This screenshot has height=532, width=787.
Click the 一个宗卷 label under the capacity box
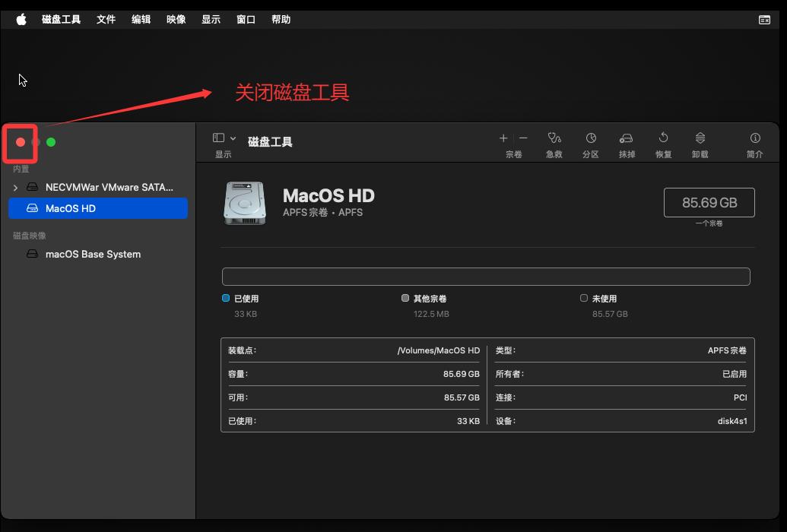pyautogui.click(x=709, y=223)
